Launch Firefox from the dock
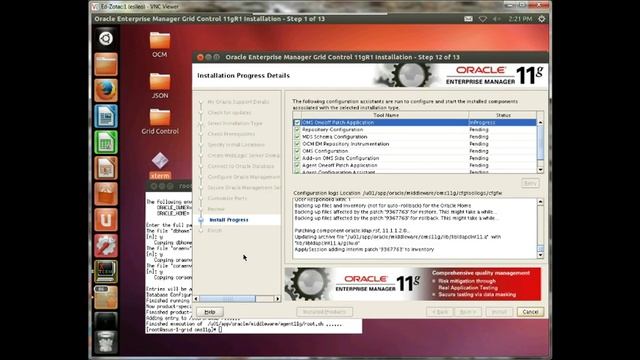 coord(106,90)
